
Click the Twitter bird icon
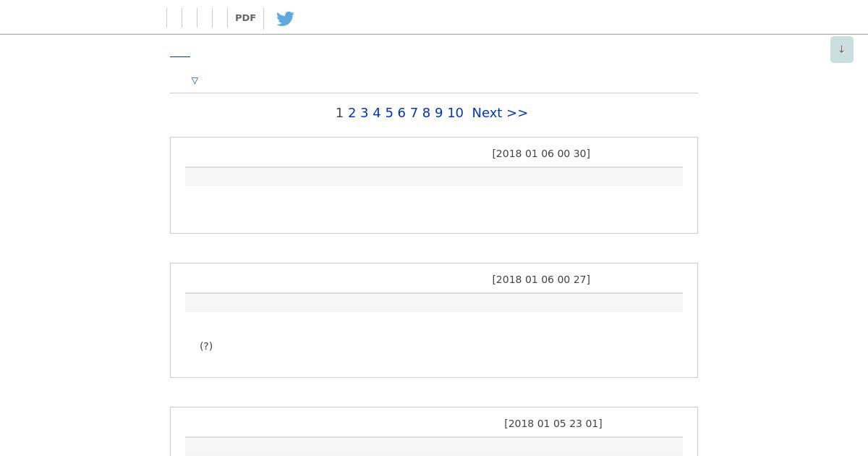pyautogui.click(x=285, y=18)
